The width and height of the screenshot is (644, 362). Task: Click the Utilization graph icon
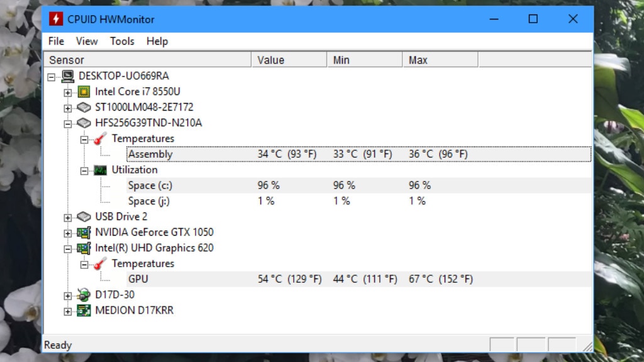point(100,170)
